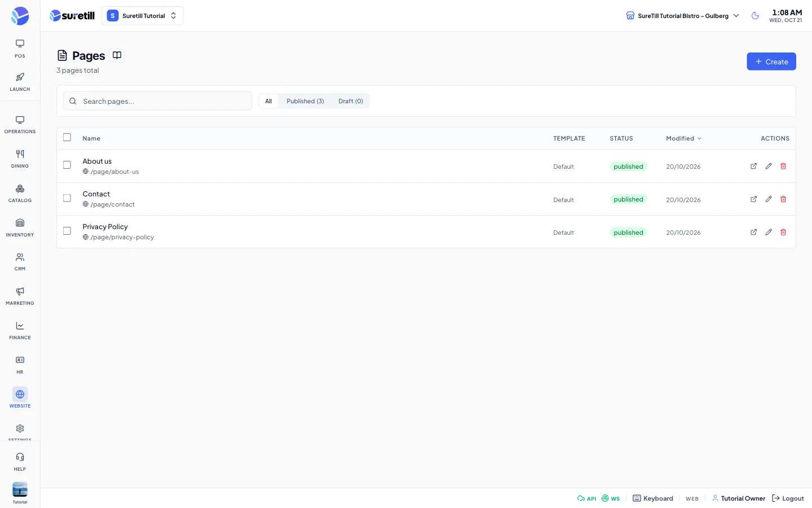Open the Launch rocket icon
This screenshot has height=508, width=812.
point(20,82)
